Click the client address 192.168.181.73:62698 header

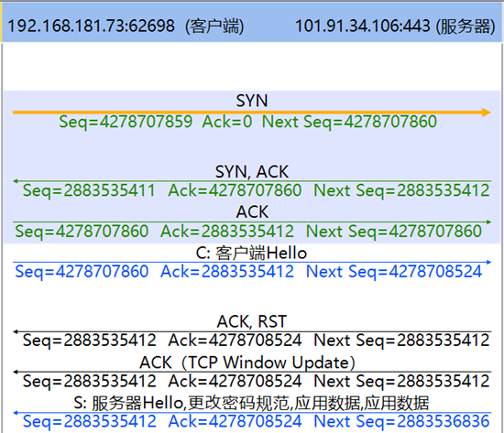click(91, 26)
